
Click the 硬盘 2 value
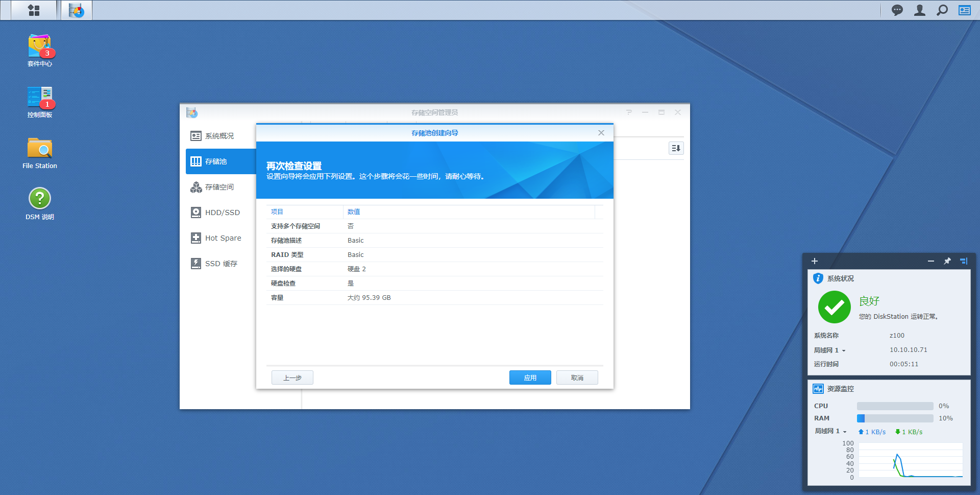357,269
